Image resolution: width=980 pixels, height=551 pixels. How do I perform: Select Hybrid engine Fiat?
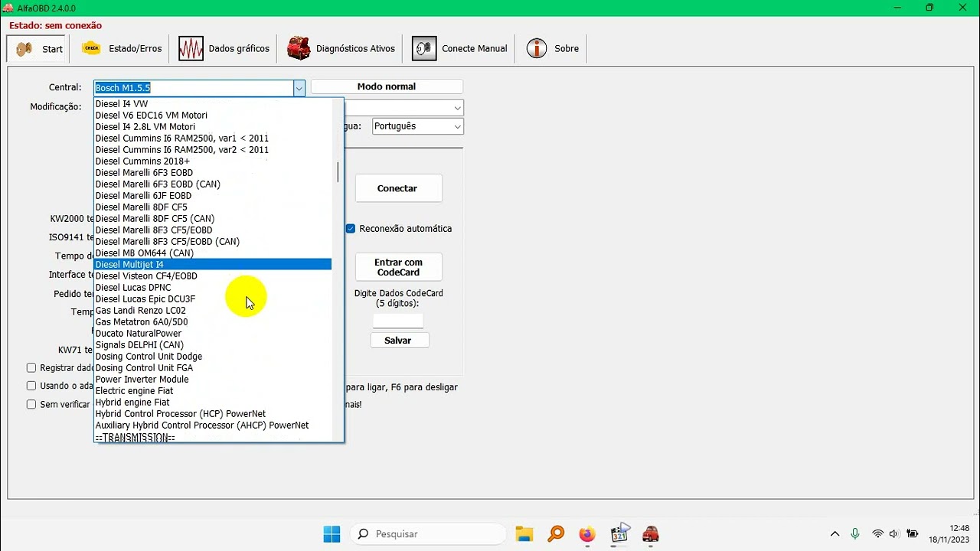point(213,403)
